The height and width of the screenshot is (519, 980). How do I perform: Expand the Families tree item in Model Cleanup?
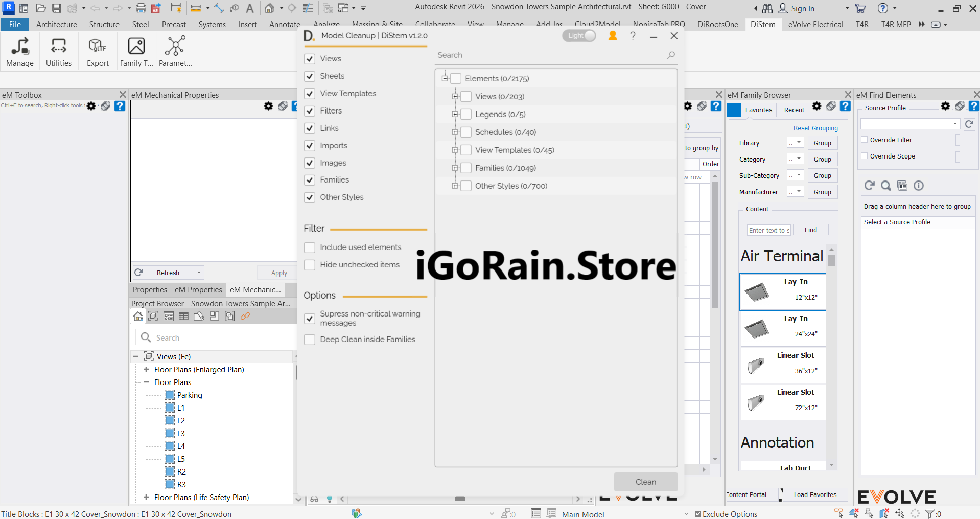pos(456,168)
